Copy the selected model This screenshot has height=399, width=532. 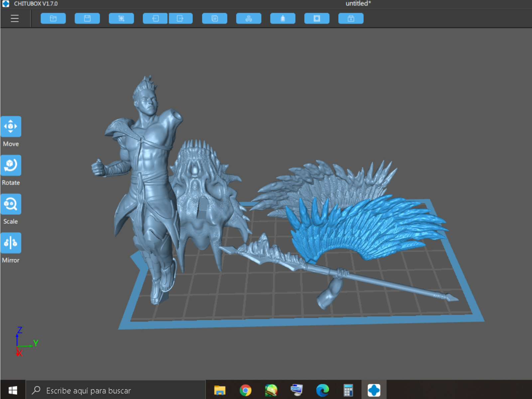click(214, 18)
